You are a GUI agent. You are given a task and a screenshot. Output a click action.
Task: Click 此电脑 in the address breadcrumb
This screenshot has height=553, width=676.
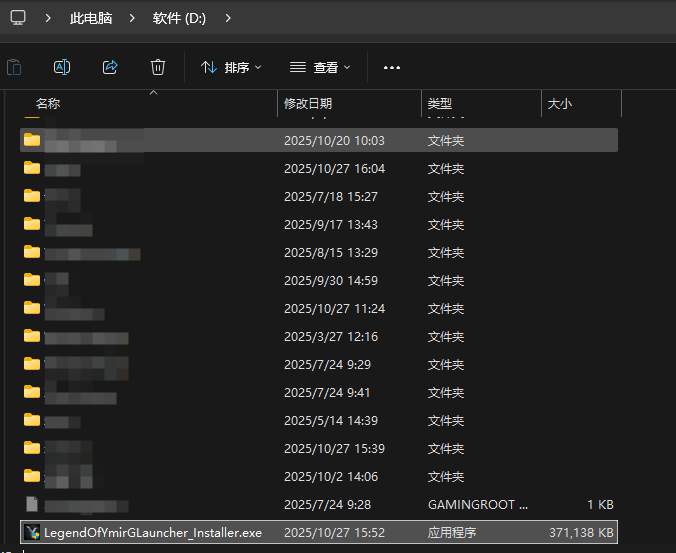(91, 18)
